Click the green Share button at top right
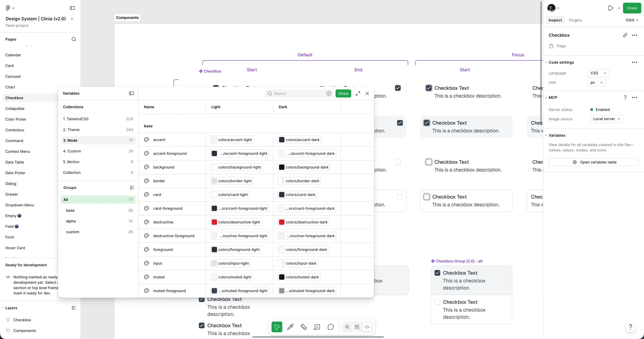 click(x=632, y=8)
